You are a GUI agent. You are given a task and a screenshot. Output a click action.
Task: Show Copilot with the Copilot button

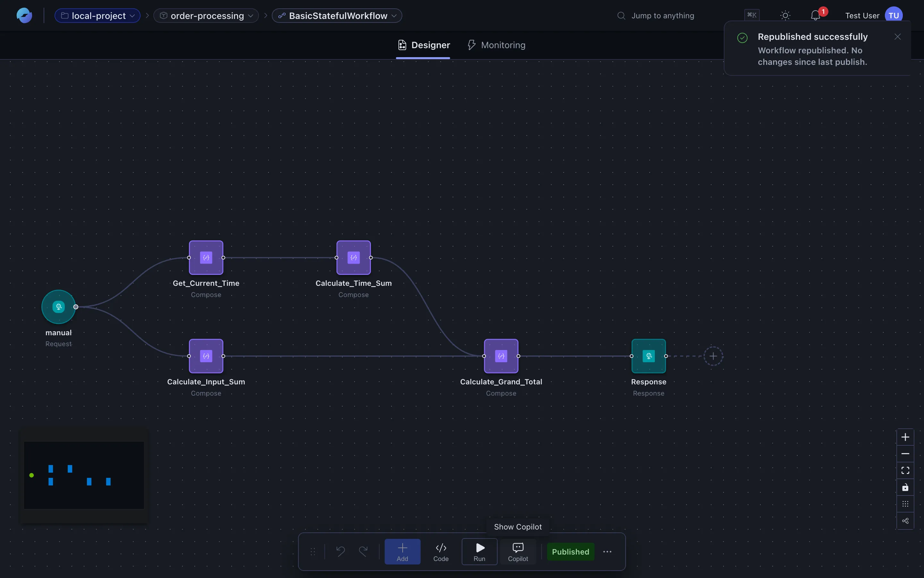[518, 552]
